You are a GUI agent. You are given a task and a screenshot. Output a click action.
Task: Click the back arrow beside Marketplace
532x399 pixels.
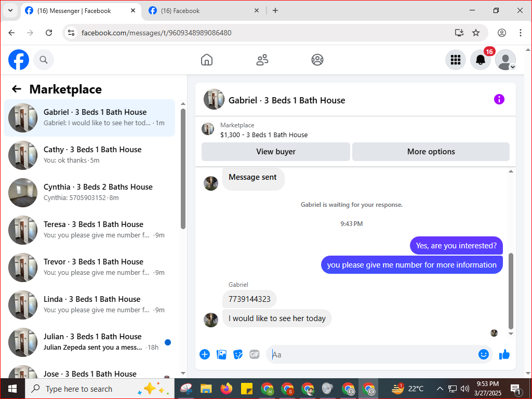tap(16, 89)
